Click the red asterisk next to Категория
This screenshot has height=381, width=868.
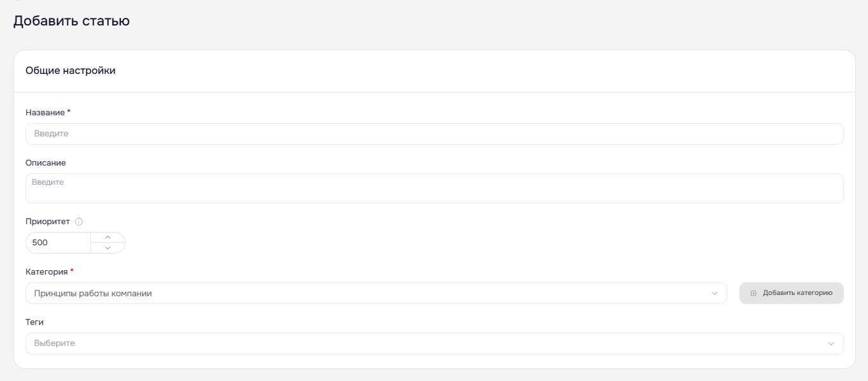[x=72, y=270]
